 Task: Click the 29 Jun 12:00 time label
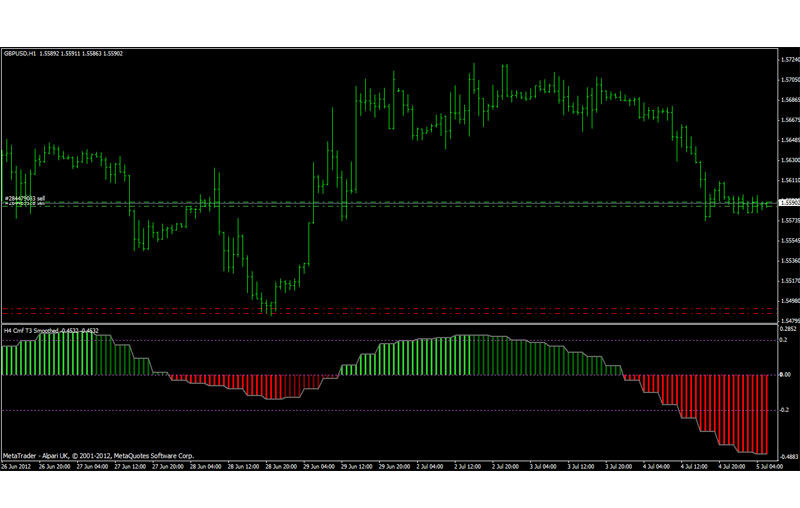(356, 467)
